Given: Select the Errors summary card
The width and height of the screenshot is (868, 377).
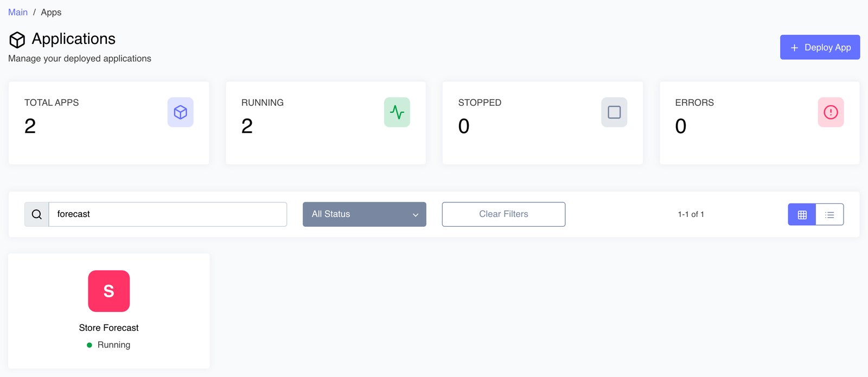Looking at the screenshot, I should point(759,123).
